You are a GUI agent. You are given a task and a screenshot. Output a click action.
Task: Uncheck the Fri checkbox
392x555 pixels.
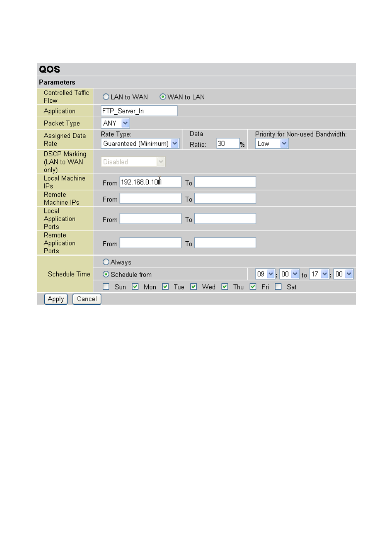(253, 287)
